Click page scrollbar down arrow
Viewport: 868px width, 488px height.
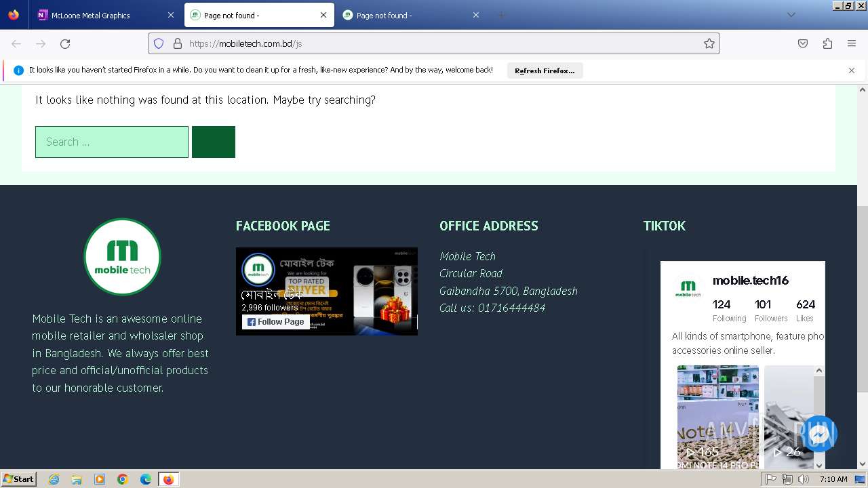tap(863, 464)
